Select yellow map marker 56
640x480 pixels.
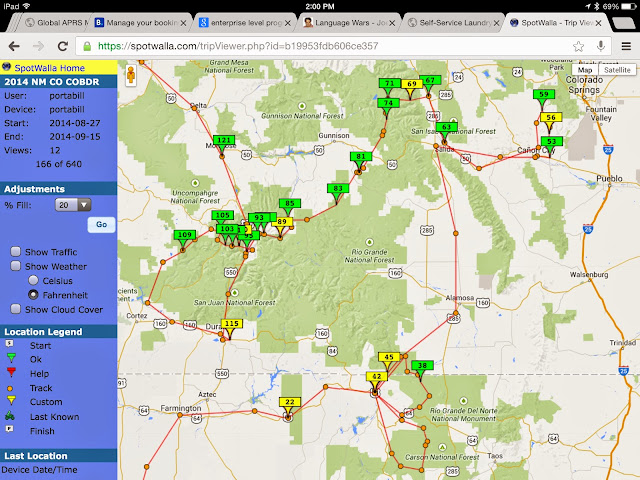click(551, 117)
